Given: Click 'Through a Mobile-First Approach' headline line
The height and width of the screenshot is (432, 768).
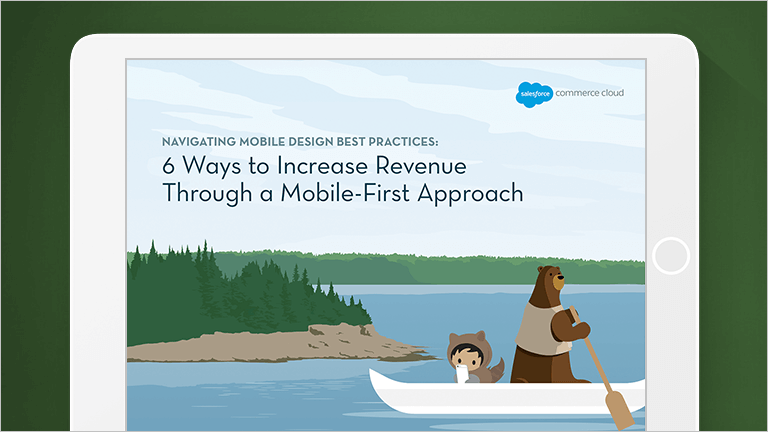Looking at the screenshot, I should click(x=342, y=193).
